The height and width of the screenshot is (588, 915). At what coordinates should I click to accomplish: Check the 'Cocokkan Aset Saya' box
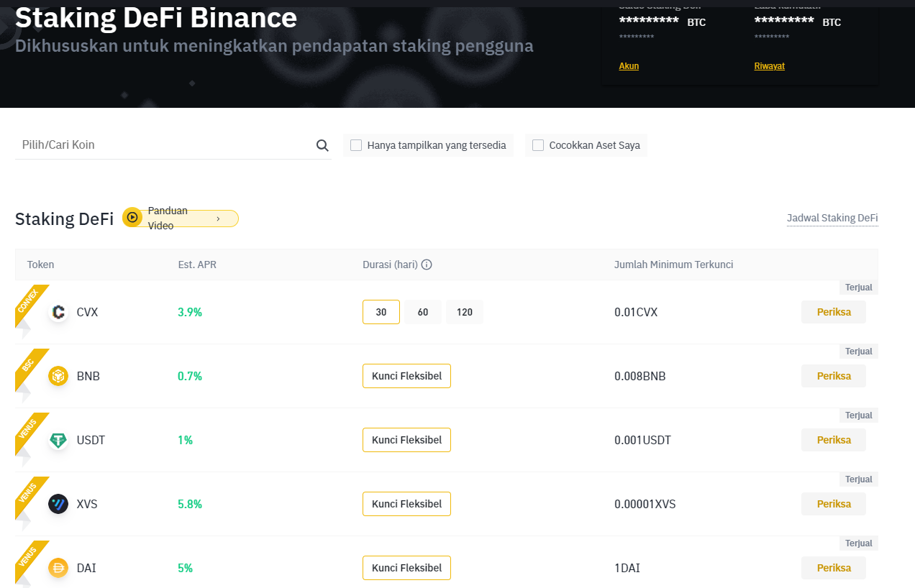tap(538, 145)
